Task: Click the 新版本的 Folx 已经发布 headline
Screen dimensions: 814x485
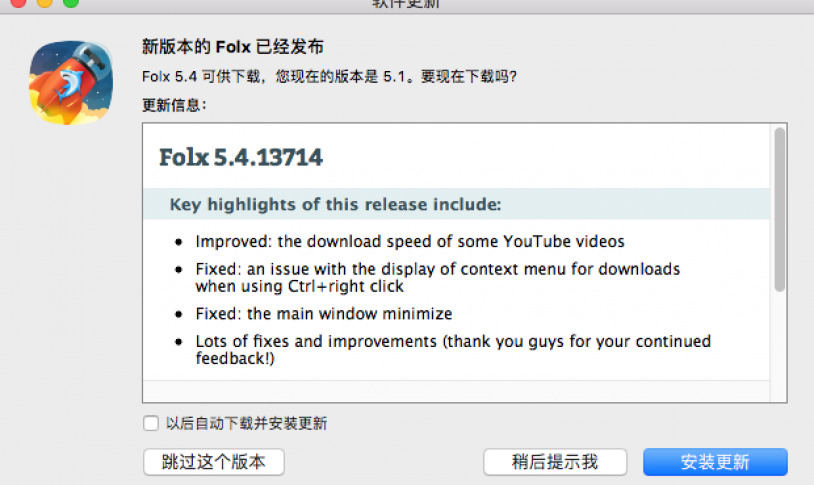Action: 233,47
